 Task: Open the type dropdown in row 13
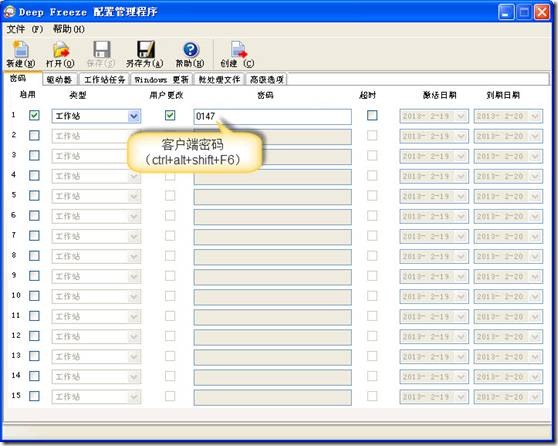pyautogui.click(x=134, y=357)
